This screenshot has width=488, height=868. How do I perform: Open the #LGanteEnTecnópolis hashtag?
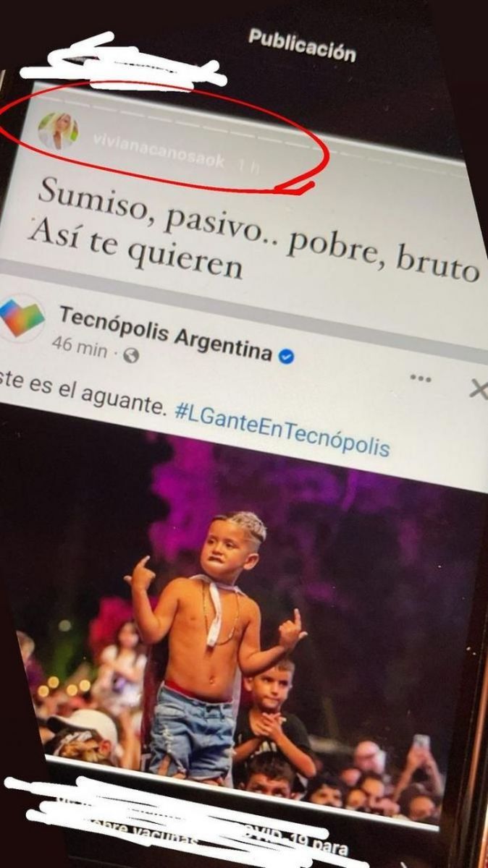pos(282,427)
